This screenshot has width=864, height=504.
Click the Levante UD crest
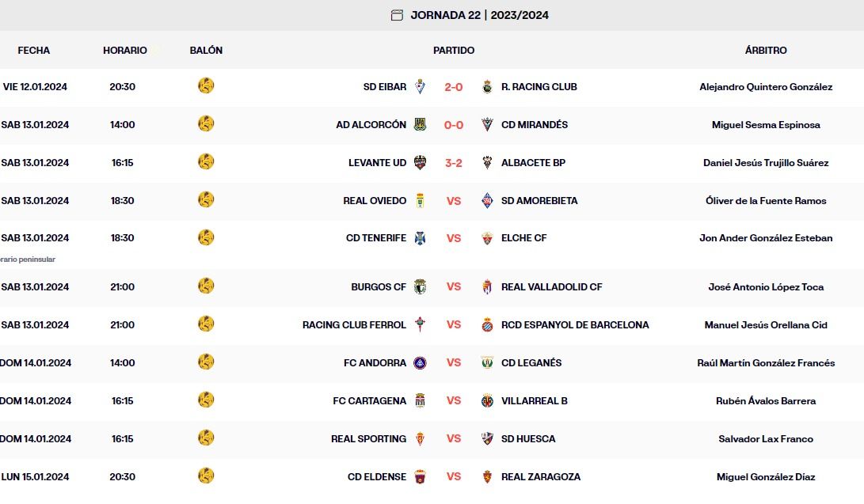pyautogui.click(x=421, y=163)
